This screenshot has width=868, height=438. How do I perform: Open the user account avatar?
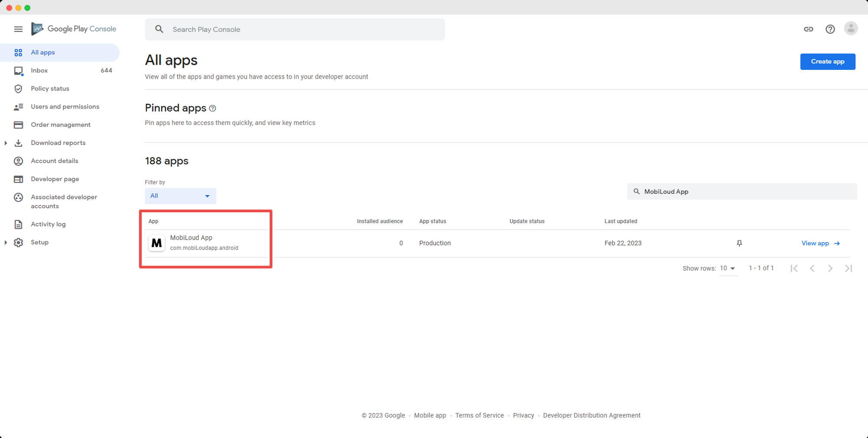851,29
